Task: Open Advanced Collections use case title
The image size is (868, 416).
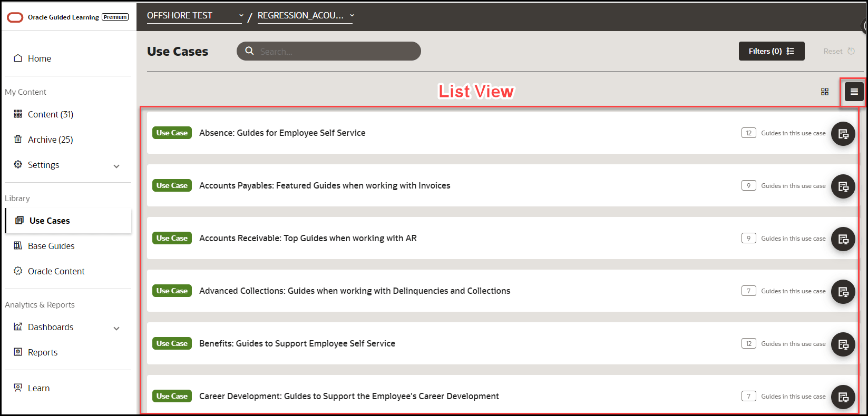Action: point(355,291)
